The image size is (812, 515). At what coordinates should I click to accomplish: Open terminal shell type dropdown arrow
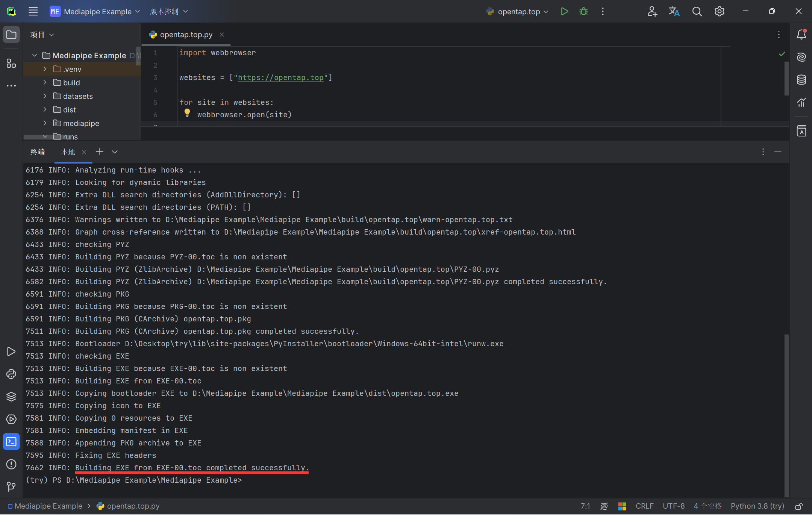point(115,152)
